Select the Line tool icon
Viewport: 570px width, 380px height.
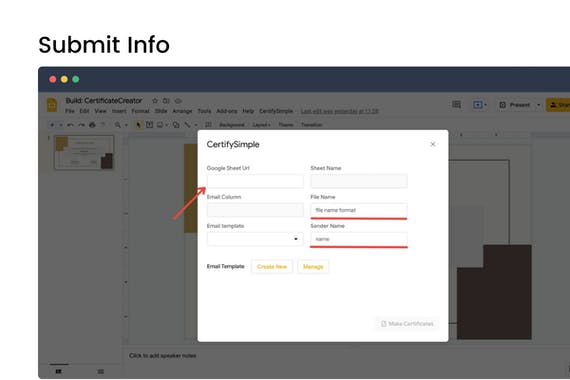coord(187,125)
